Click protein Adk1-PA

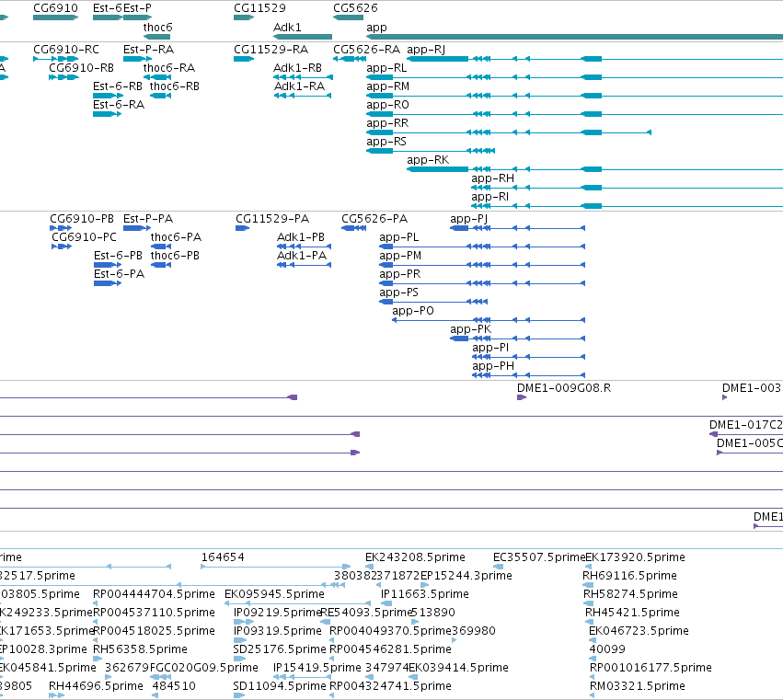(305, 265)
